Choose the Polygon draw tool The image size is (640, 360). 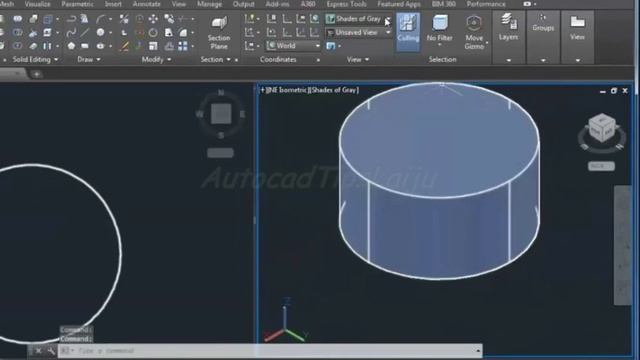point(71,46)
